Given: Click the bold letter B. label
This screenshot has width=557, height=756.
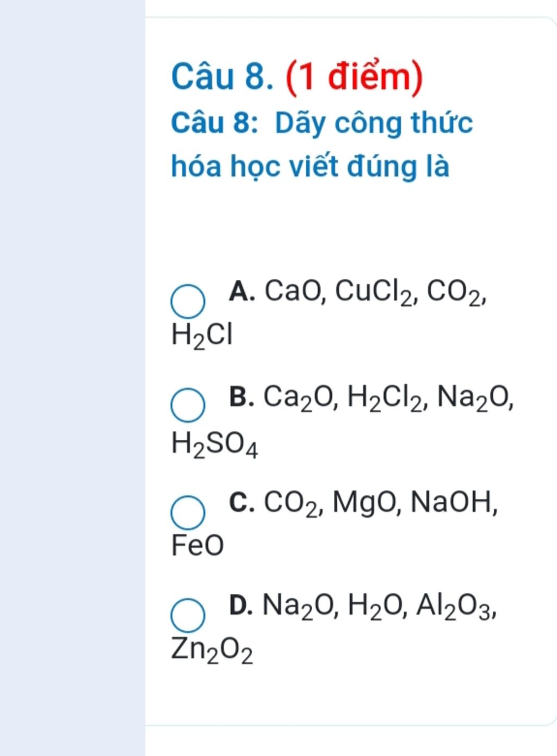Looking at the screenshot, I should point(242,396).
